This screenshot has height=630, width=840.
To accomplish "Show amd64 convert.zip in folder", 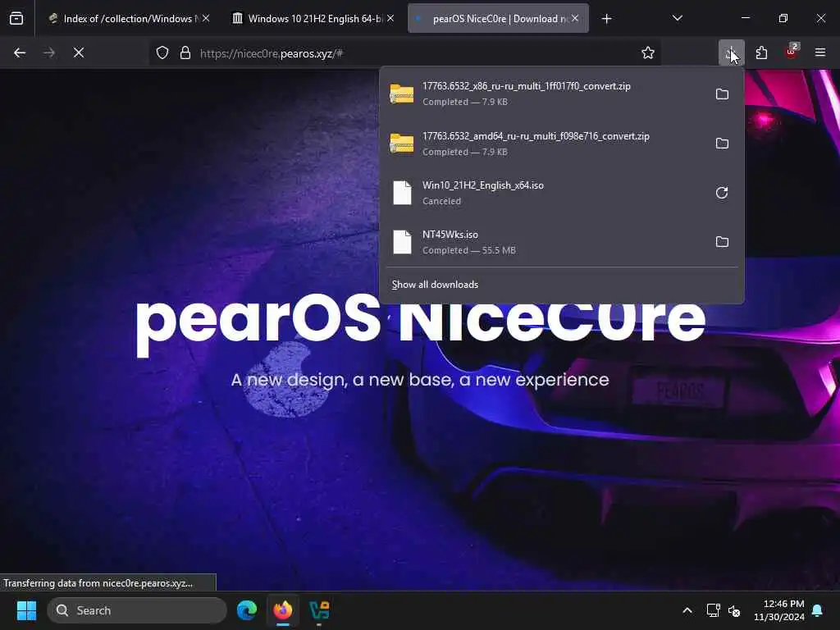I will point(722,144).
